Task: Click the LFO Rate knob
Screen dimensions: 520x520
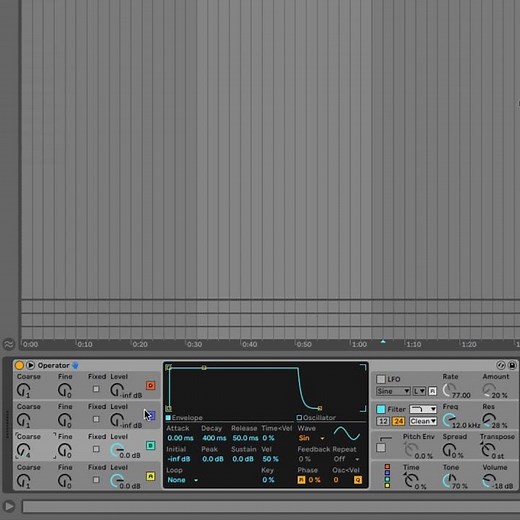Action: tap(449, 390)
